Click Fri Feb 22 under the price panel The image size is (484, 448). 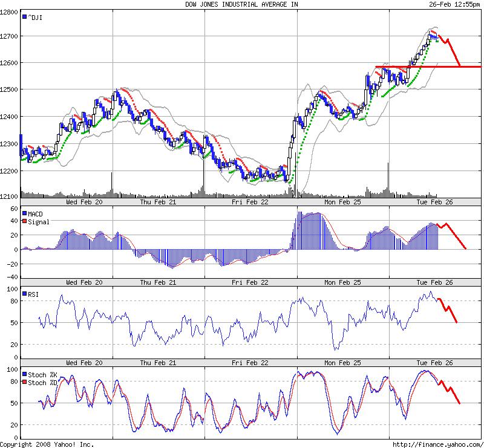click(x=250, y=202)
